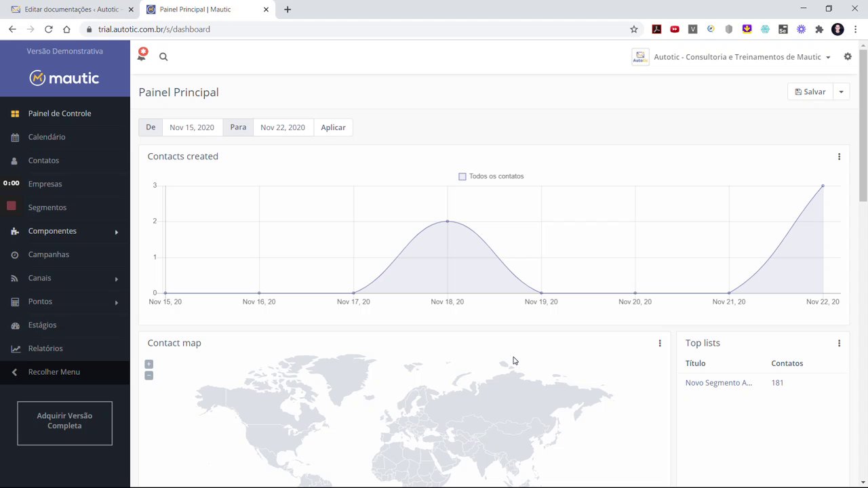868x488 pixels.
Task: Switch to 'Editar documentações' browser tab
Action: click(x=71, y=9)
